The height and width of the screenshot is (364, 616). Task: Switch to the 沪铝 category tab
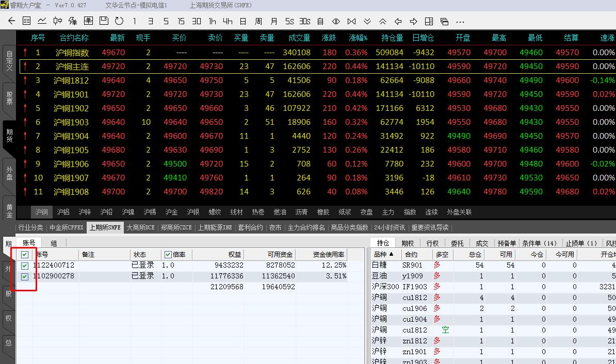[63, 212]
